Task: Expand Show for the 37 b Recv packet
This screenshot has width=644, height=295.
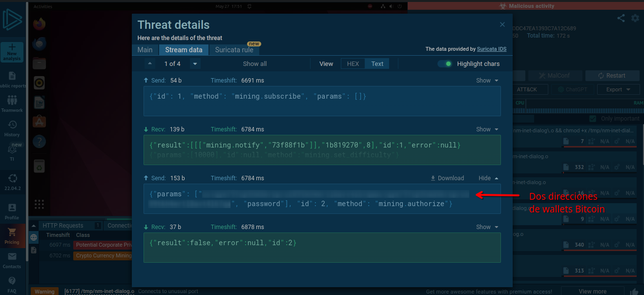Action: (x=487, y=227)
